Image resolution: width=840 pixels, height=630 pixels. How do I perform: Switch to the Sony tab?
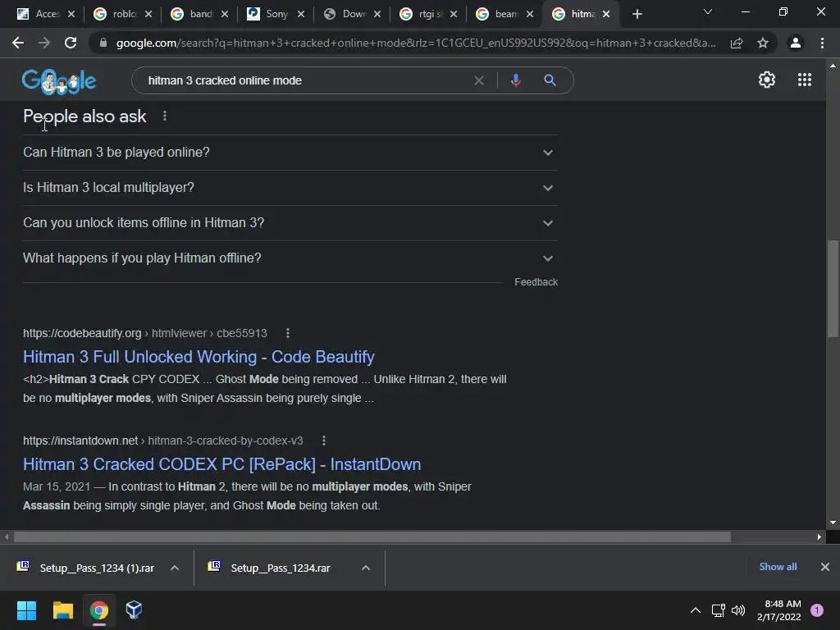click(x=276, y=14)
